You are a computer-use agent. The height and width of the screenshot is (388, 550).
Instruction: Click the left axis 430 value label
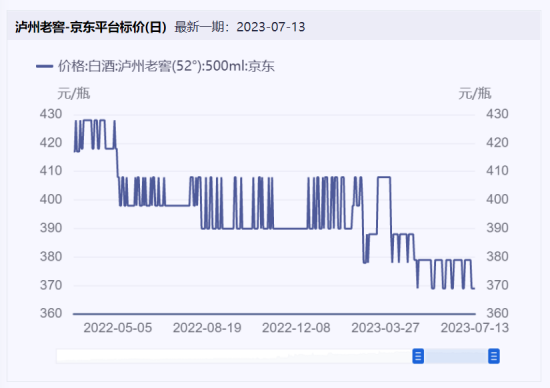51,114
